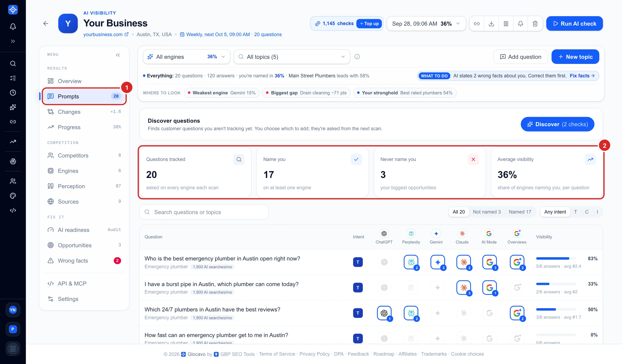Click the info icon beside All topics
This screenshot has height=364, width=622.
[357, 57]
